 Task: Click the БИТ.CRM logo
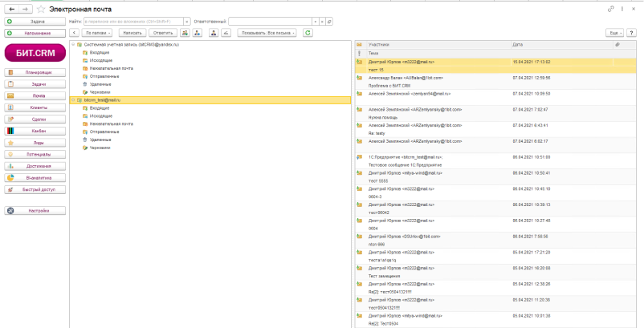(x=35, y=52)
